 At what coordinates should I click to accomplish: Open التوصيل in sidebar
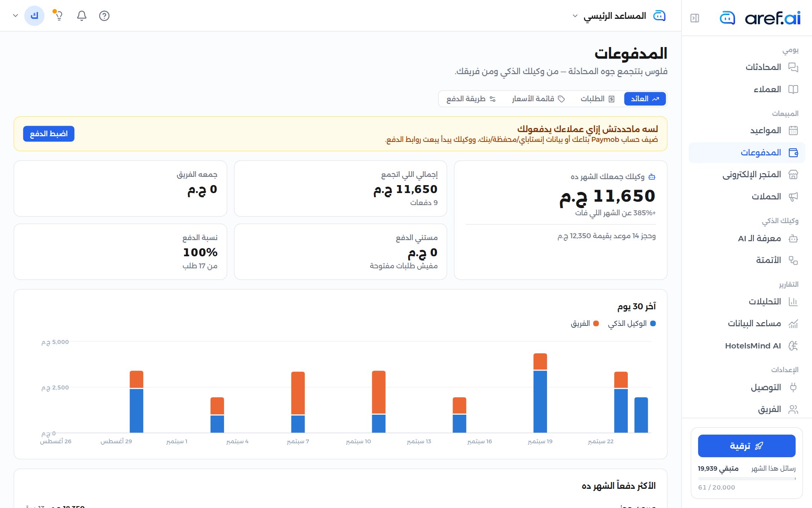(x=747, y=388)
